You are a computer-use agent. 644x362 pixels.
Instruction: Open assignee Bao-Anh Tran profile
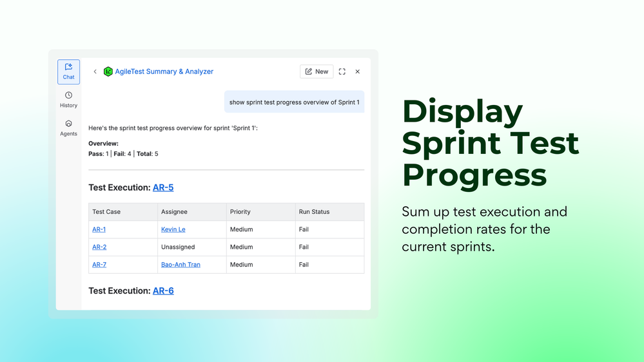click(x=181, y=265)
